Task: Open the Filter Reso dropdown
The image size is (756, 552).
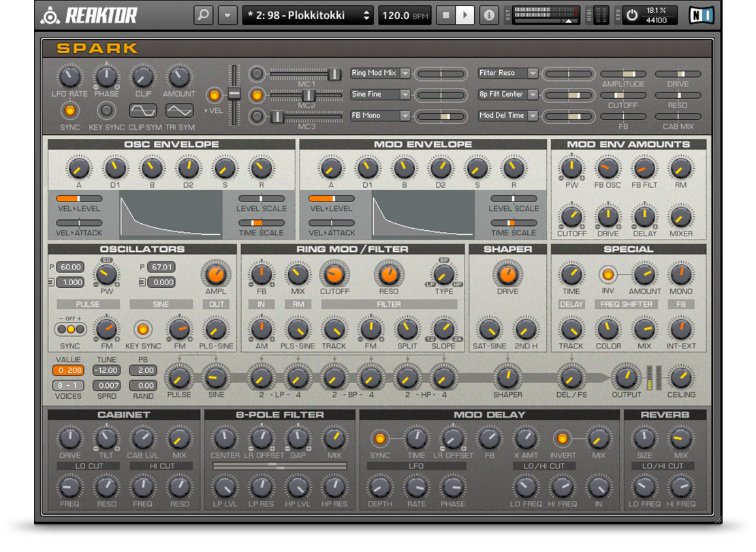Action: tap(508, 74)
